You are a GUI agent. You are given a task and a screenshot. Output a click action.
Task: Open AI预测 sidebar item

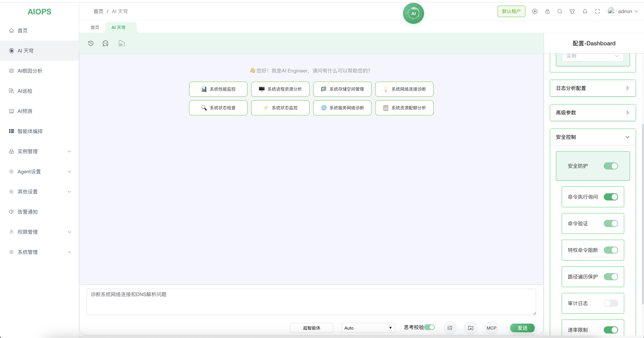40,111
